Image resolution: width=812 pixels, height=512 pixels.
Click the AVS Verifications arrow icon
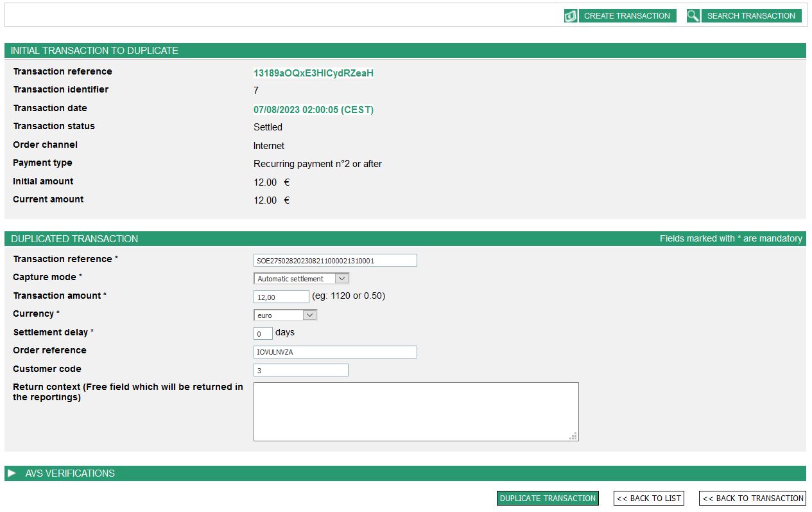(x=12, y=473)
